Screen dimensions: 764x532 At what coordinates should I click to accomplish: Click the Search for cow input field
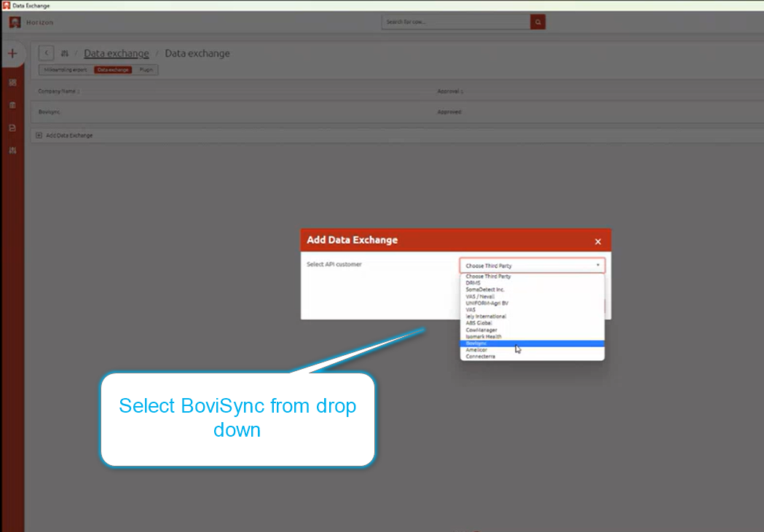click(456, 22)
